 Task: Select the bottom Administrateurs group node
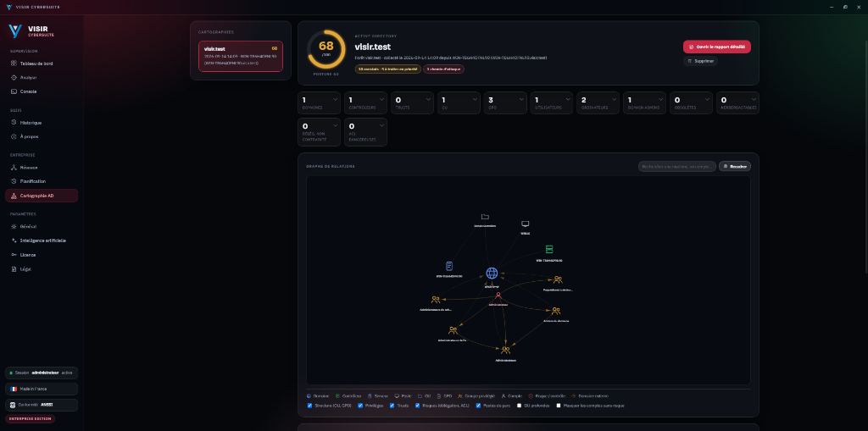pos(505,350)
